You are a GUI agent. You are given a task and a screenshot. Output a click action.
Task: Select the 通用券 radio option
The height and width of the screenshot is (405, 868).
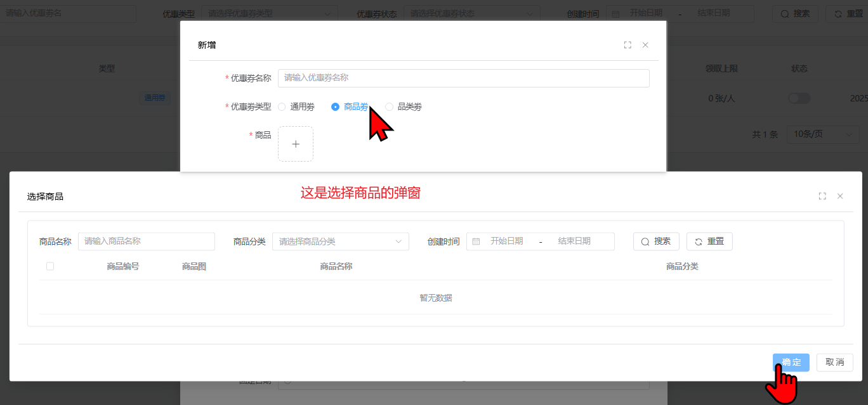pos(282,107)
